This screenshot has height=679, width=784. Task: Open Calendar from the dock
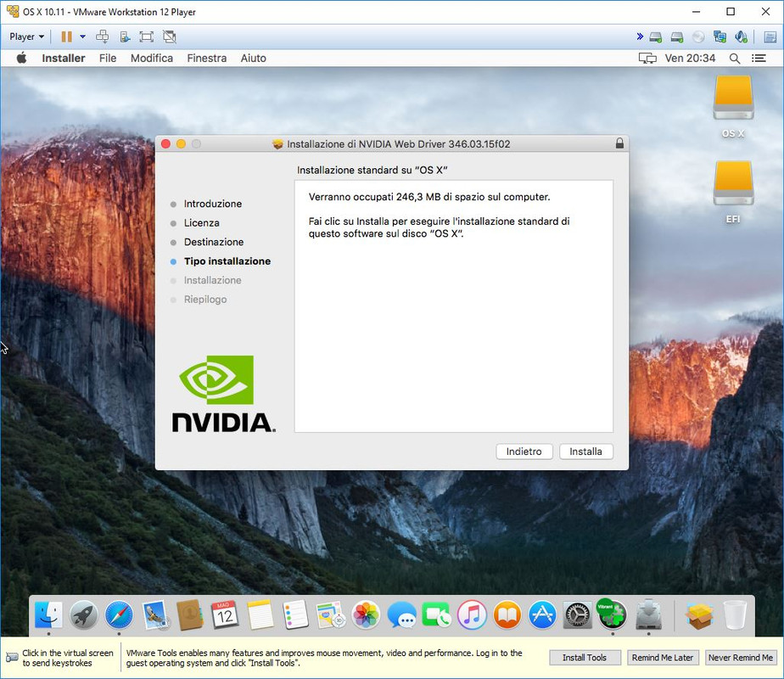(x=225, y=614)
